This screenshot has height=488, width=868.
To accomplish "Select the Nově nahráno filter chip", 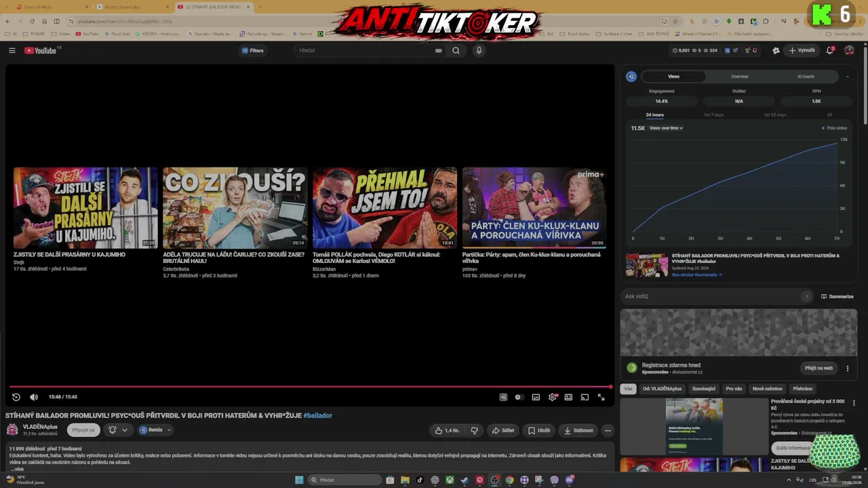I will [x=768, y=389].
